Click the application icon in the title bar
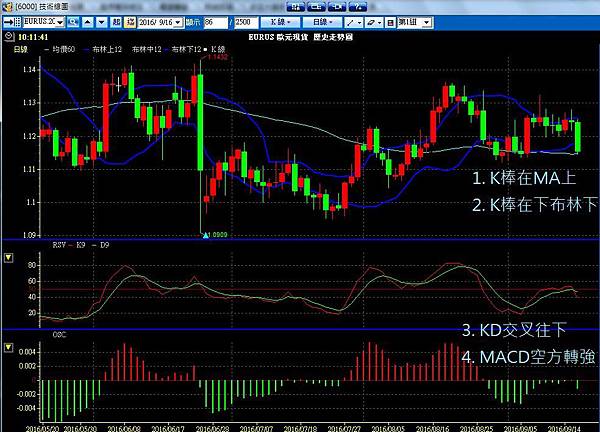 click(x=7, y=7)
